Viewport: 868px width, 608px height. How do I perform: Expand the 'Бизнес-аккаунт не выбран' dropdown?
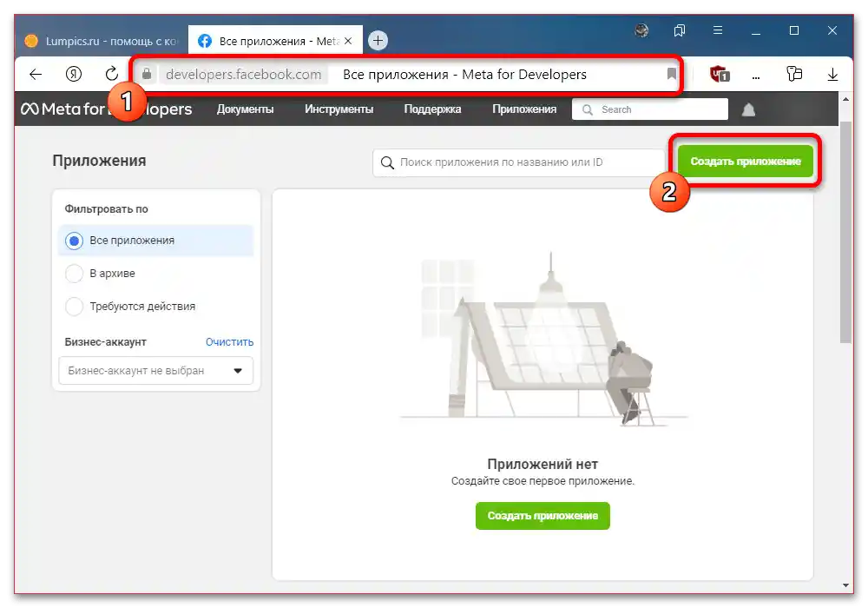[x=156, y=371]
